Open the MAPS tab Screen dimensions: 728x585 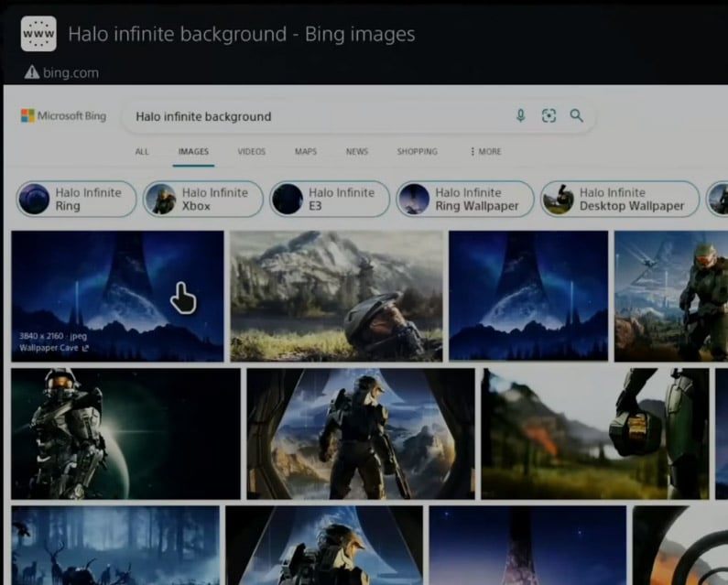[306, 151]
